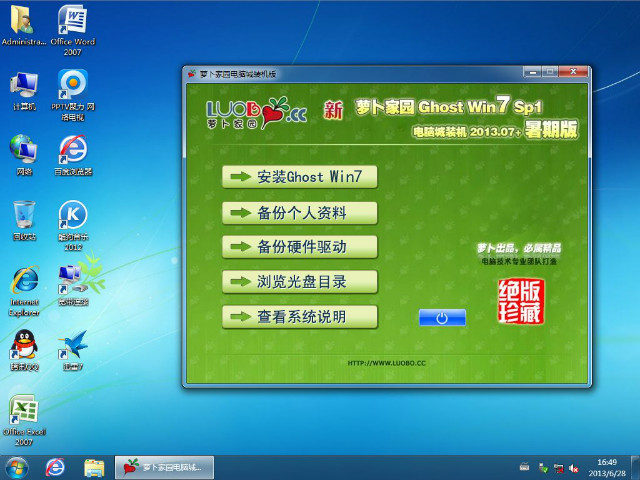640x480 pixels.
Task: Open the 网络 (Network) desktop icon
Action: click(24, 155)
